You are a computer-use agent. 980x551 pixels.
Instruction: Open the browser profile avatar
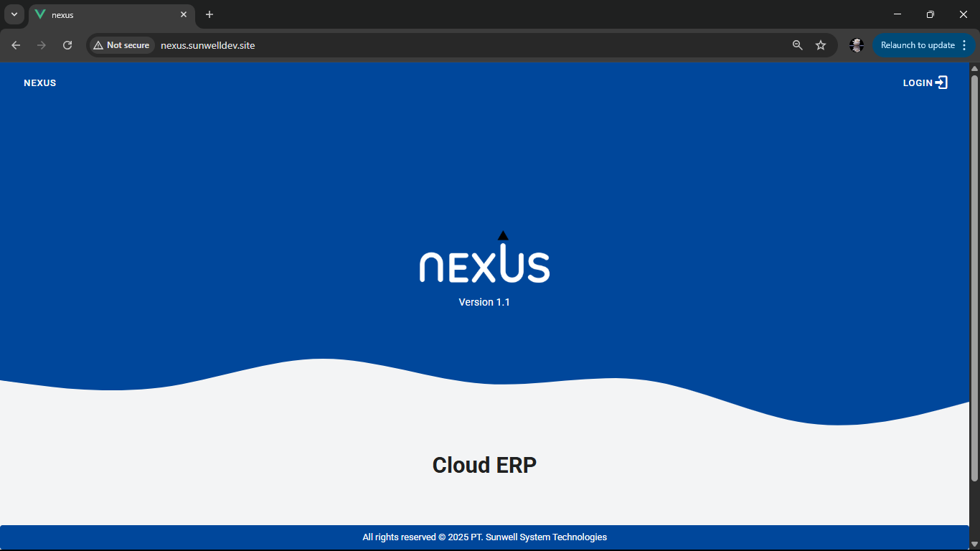coord(856,45)
